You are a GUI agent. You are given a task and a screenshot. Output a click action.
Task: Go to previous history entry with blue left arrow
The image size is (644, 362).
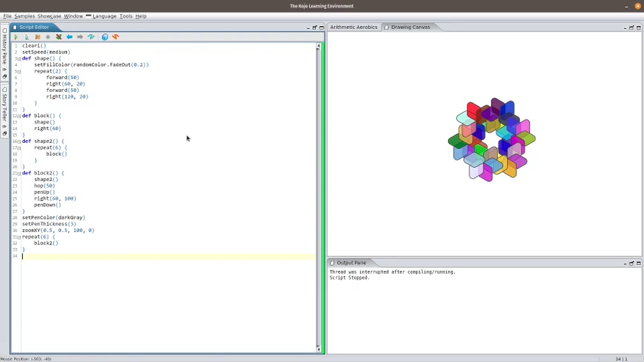coord(69,37)
